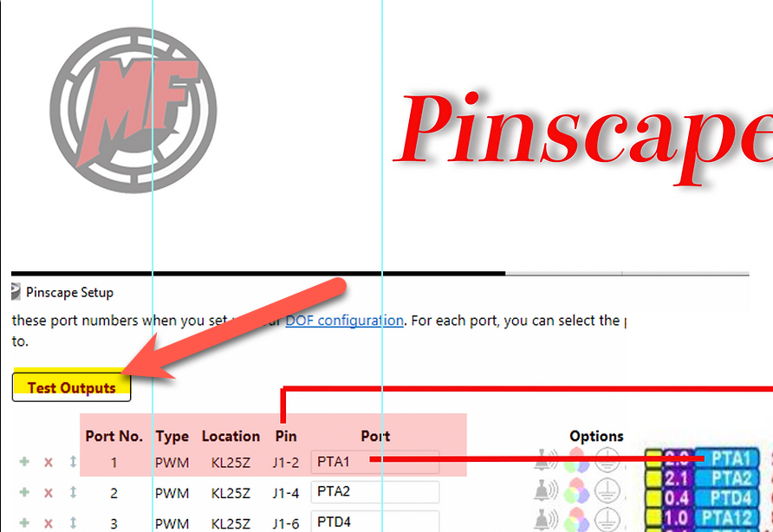Add a row above port 3
The width and height of the screenshot is (773, 532).
[24, 522]
